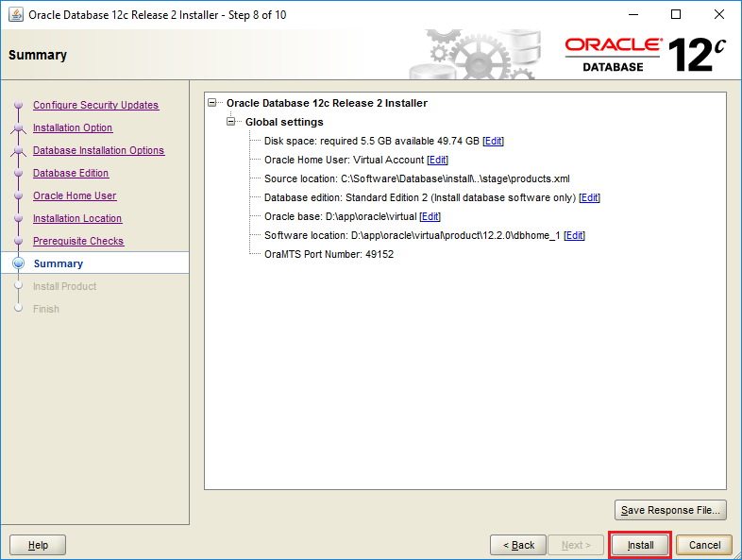Viewport: 742px width, 560px height.
Task: Click the Install button
Action: click(x=640, y=545)
